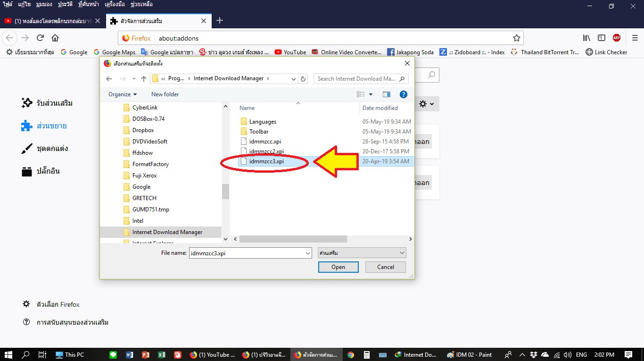Open view options dropdown arrow

click(371, 94)
